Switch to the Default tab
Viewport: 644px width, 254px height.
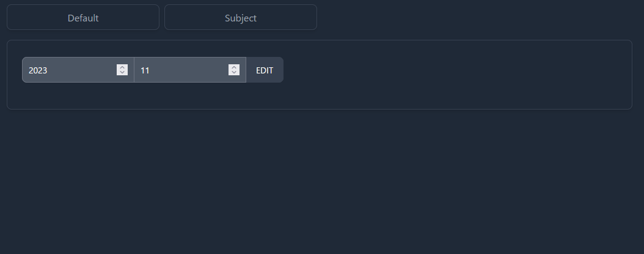point(83,18)
